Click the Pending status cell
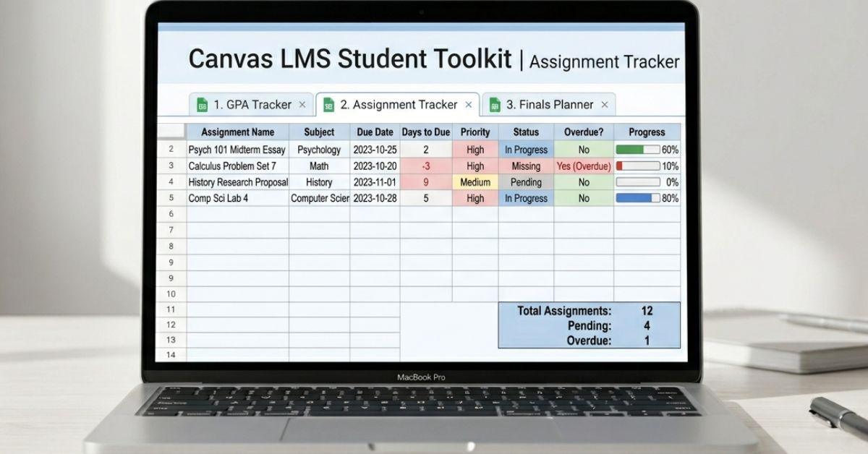The image size is (868, 454). click(526, 182)
